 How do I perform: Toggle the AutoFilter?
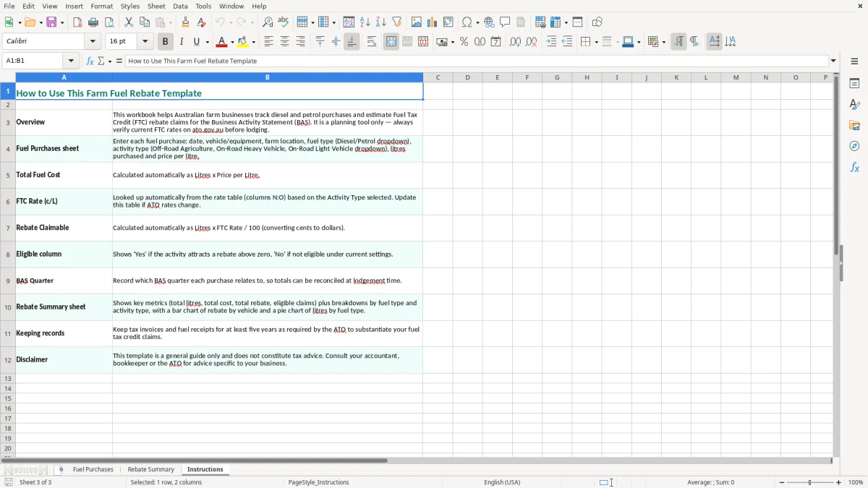point(397,22)
